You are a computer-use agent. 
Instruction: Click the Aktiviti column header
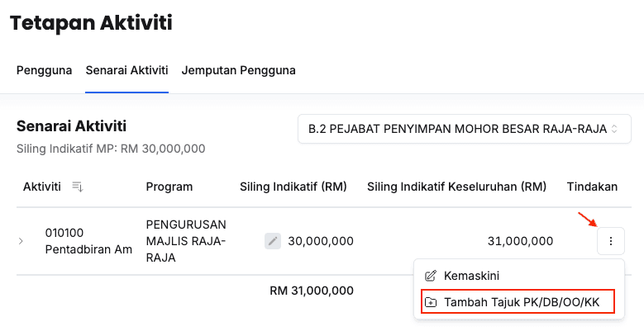click(42, 187)
